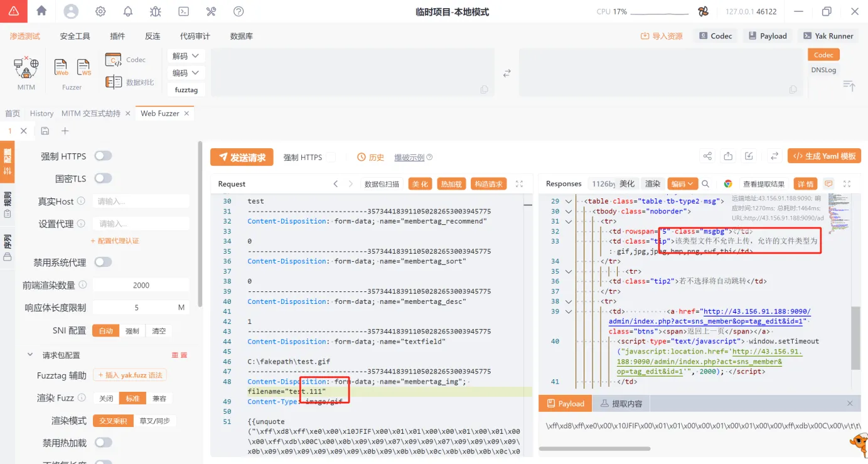Set 渲染 Fuzz to 关闭
The height and width of the screenshot is (464, 868).
106,398
